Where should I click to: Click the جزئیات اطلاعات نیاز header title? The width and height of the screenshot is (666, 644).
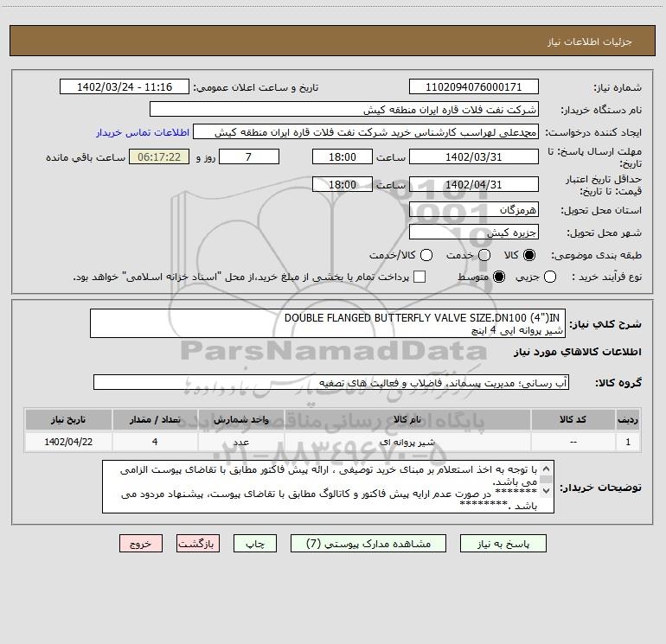(590, 41)
